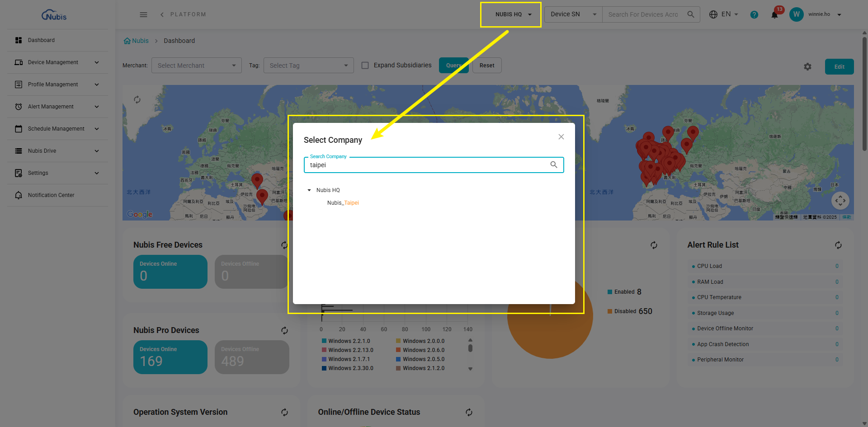Click CPU Load alert rule

coord(765,266)
